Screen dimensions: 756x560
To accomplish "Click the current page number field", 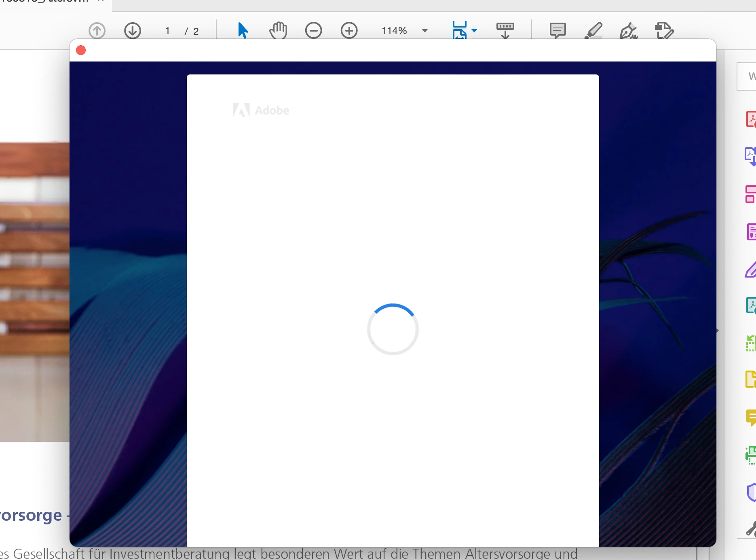I will tap(167, 31).
